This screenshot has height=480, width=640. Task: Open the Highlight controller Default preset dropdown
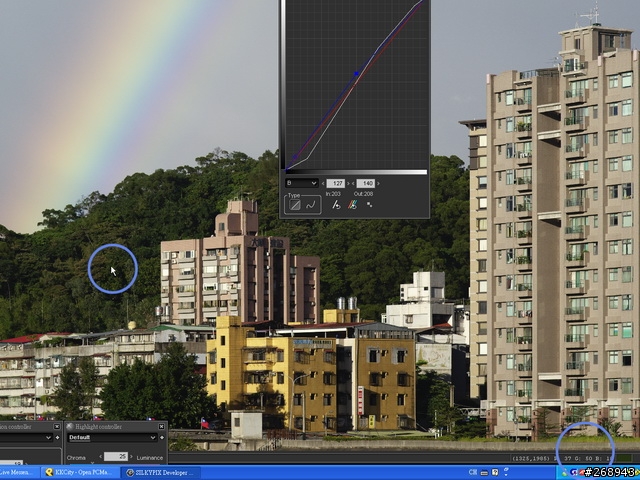click(x=112, y=438)
